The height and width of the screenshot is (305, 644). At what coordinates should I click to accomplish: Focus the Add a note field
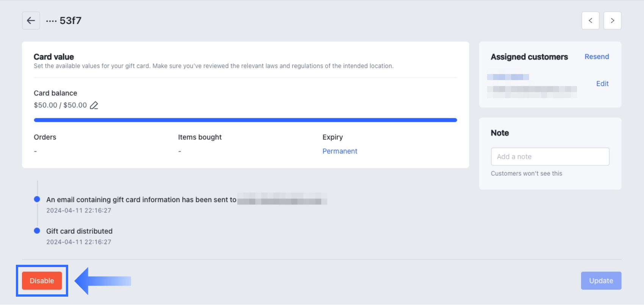[550, 157]
